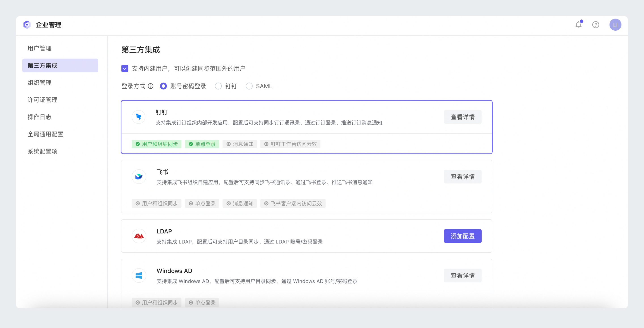Click 消息通知 tag in 钉钉 card
Image resolution: width=644 pixels, height=328 pixels.
coord(240,144)
